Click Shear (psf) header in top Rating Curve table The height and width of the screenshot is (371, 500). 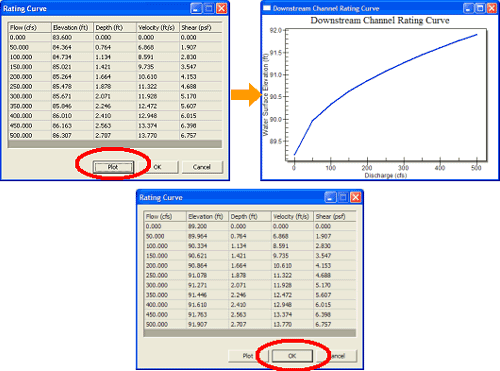[200, 28]
